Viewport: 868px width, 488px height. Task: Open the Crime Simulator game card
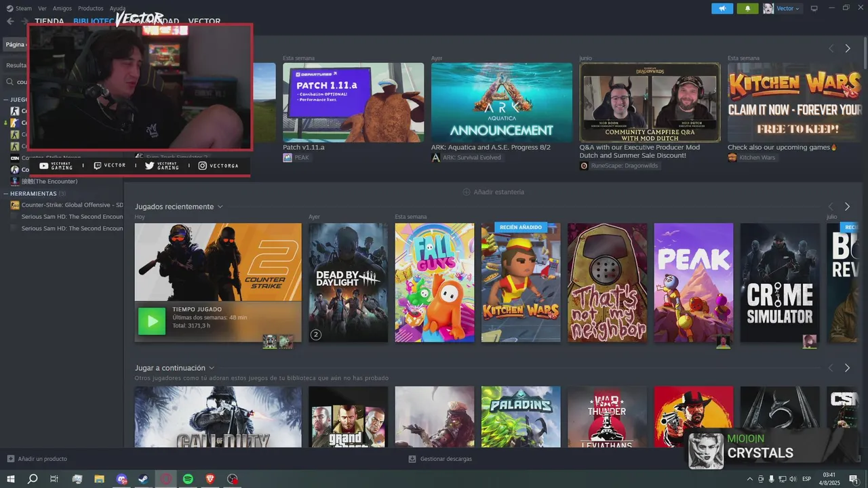coord(780,283)
